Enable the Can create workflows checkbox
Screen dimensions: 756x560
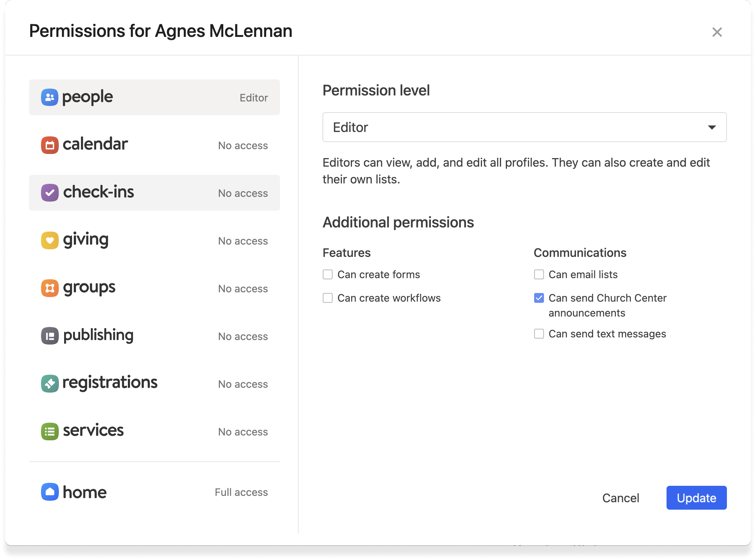(328, 298)
